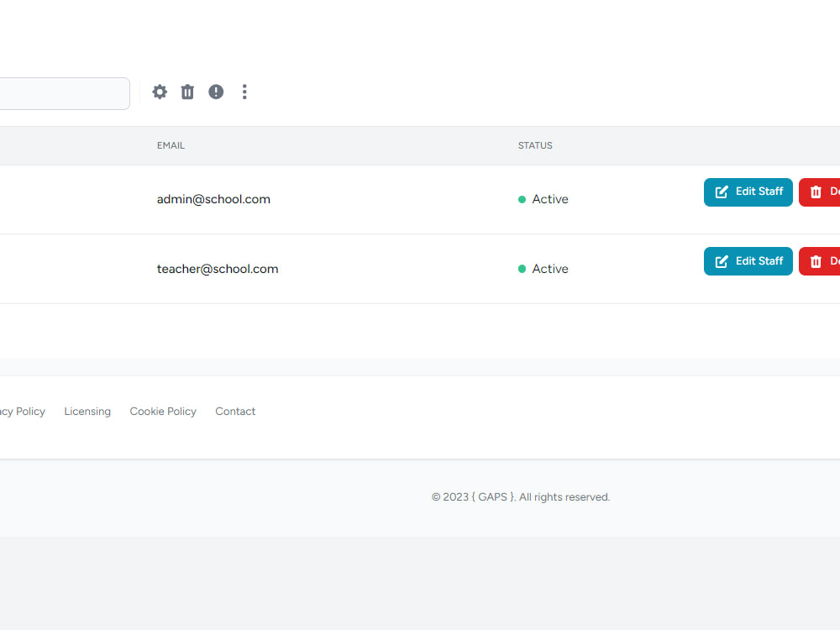Click the trash icon on teacher's Delete button
Image resolution: width=840 pixels, height=630 pixels.
coord(816,261)
